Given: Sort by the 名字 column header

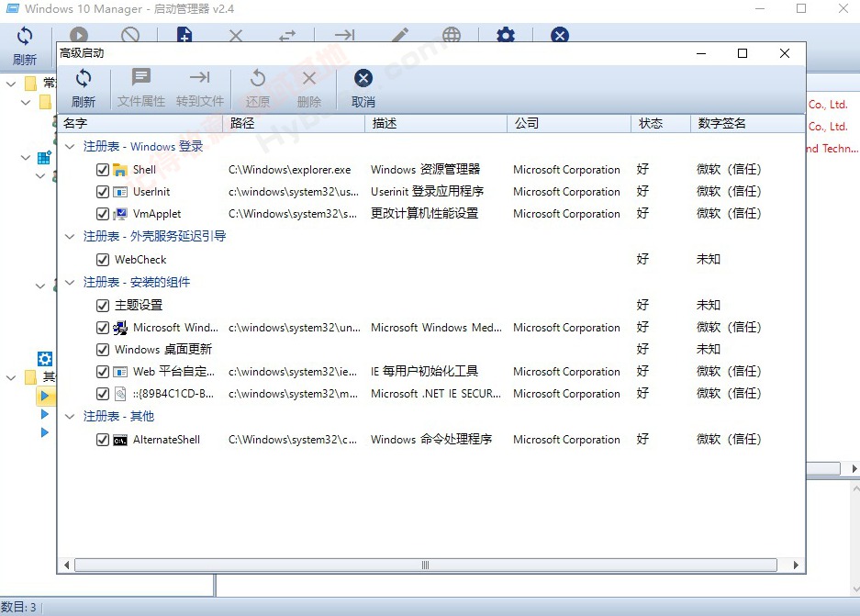Looking at the screenshot, I should (x=140, y=123).
